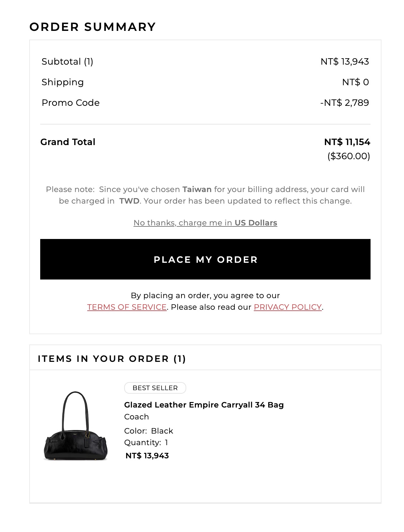This screenshot has height=532, width=404.
Task: Click the USD equivalent ($360.00)
Action: click(349, 156)
